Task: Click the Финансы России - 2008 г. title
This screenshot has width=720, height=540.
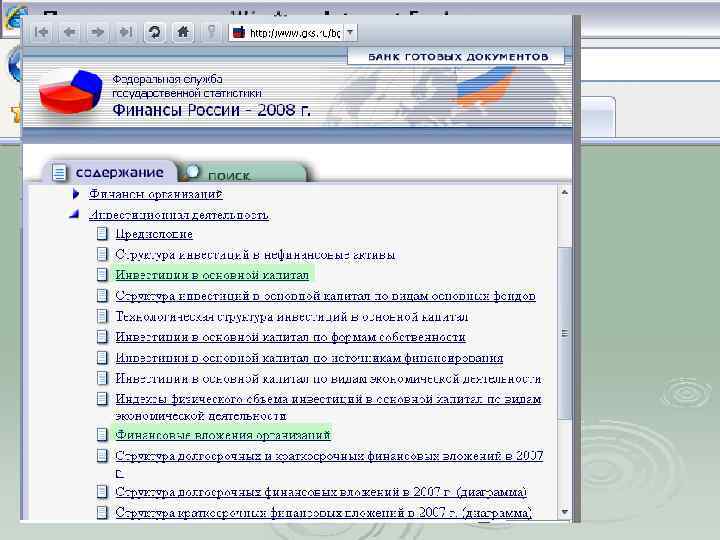Action: tap(211, 110)
